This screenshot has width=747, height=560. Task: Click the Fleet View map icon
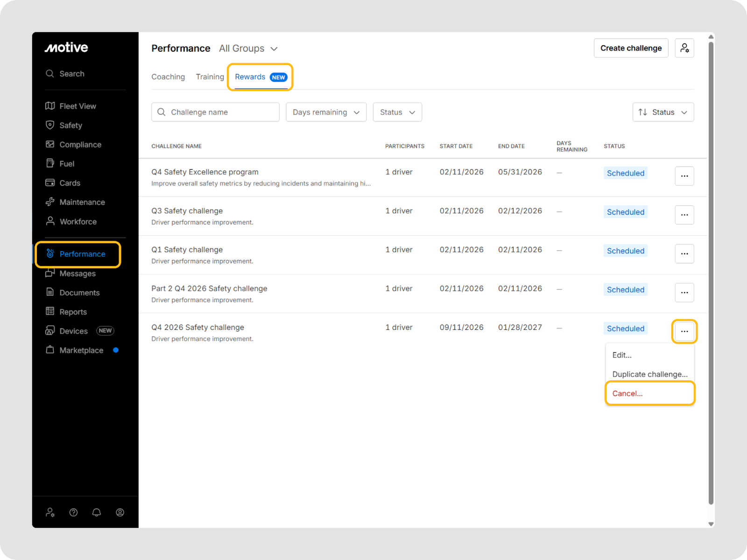50,106
